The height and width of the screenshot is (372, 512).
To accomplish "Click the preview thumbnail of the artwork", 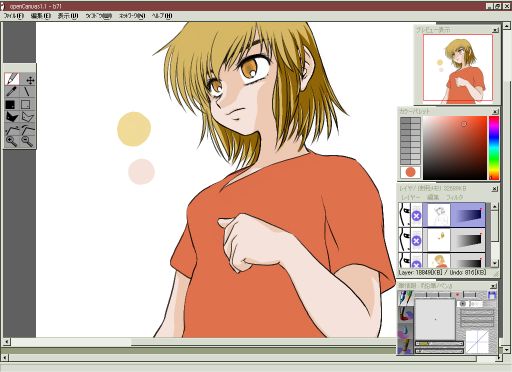I will pyautogui.click(x=458, y=67).
